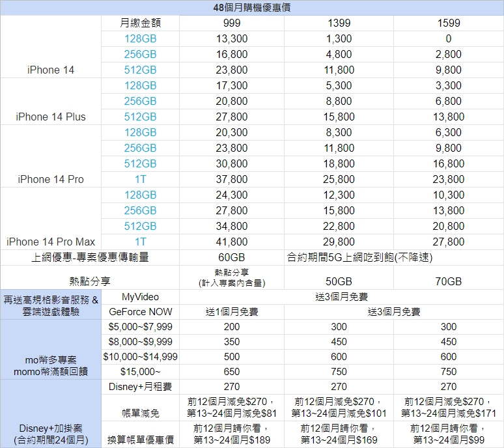Click 送3個月免費 in the MyVideo row
The height and width of the screenshot is (448, 504).
click(x=341, y=297)
